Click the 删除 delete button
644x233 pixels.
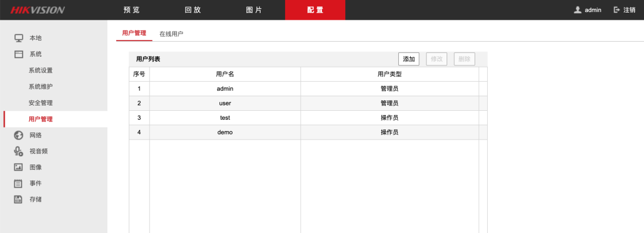(x=465, y=59)
